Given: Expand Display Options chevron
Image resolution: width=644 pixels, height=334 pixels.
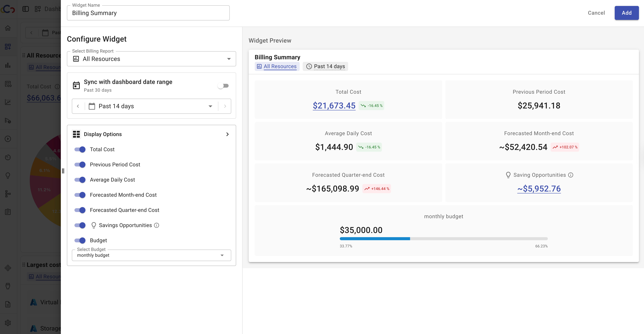Looking at the screenshot, I should [x=227, y=134].
